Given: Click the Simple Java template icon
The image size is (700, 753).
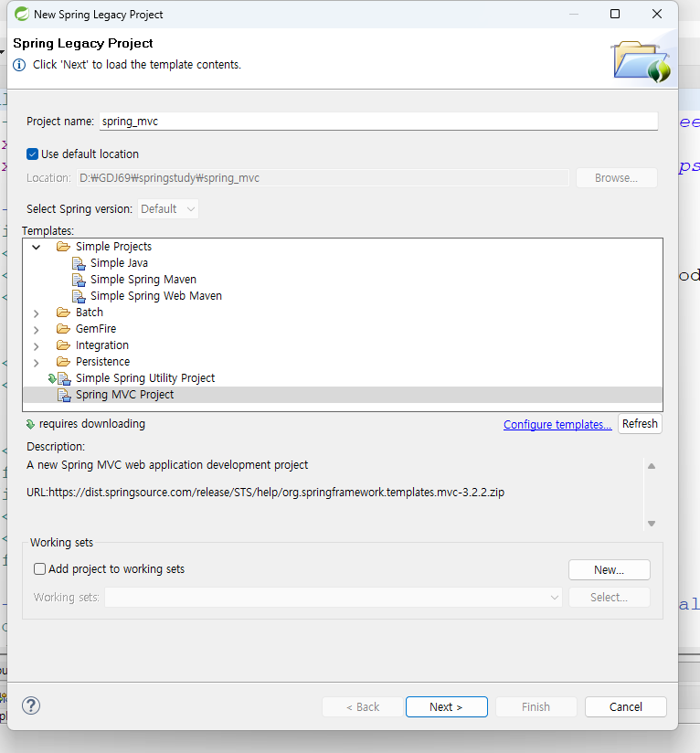Looking at the screenshot, I should click(x=79, y=264).
